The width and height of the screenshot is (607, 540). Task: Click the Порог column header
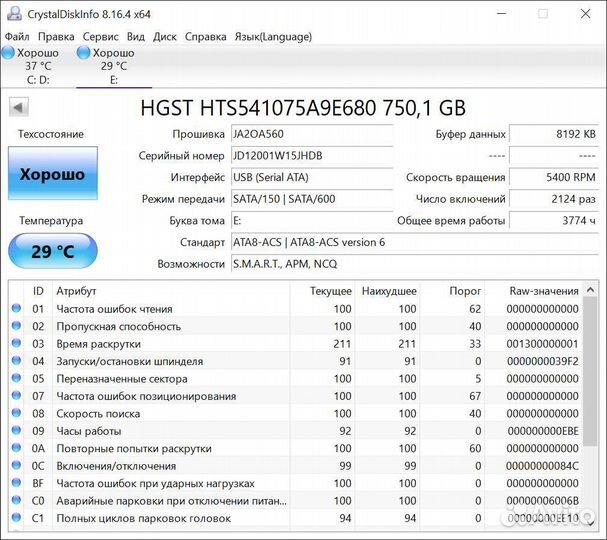pos(453,291)
